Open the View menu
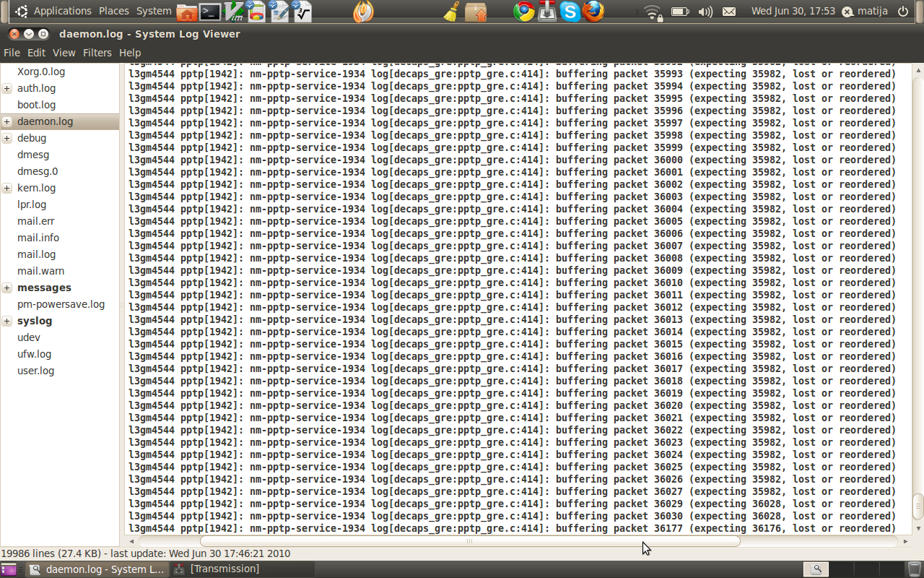This screenshot has height=578, width=924. 64,53
